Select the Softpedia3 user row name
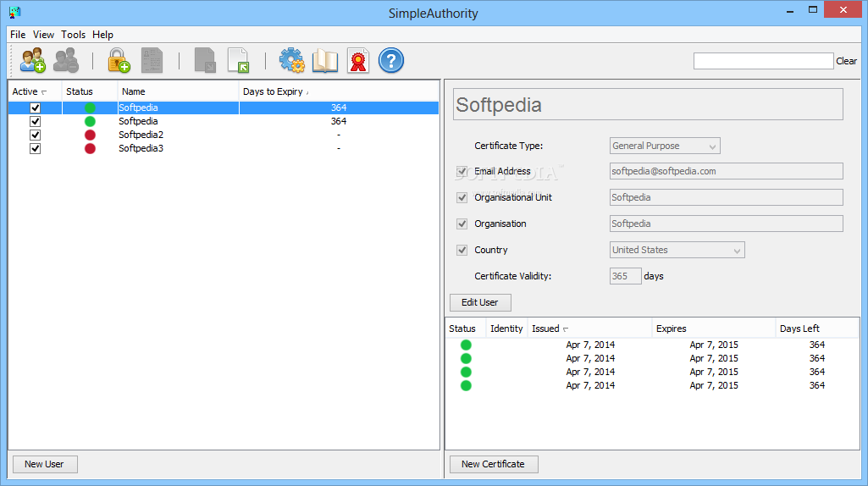868x486 pixels. [141, 148]
